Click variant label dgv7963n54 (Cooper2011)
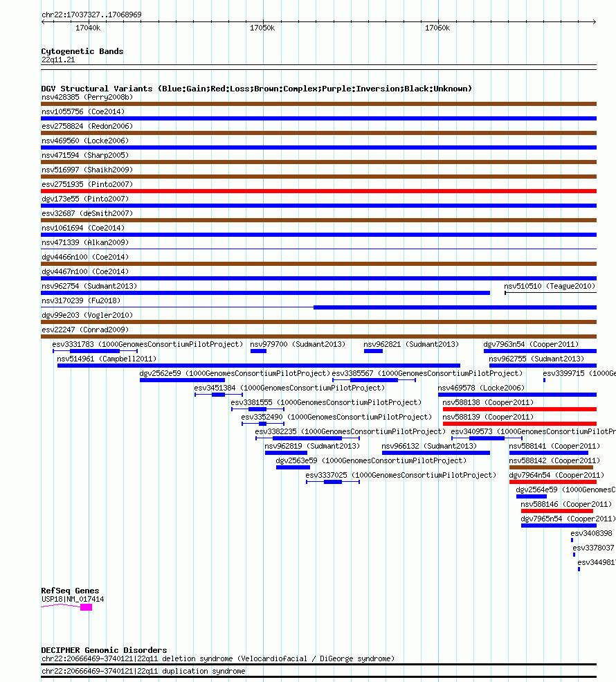The image size is (616, 682). point(532,344)
